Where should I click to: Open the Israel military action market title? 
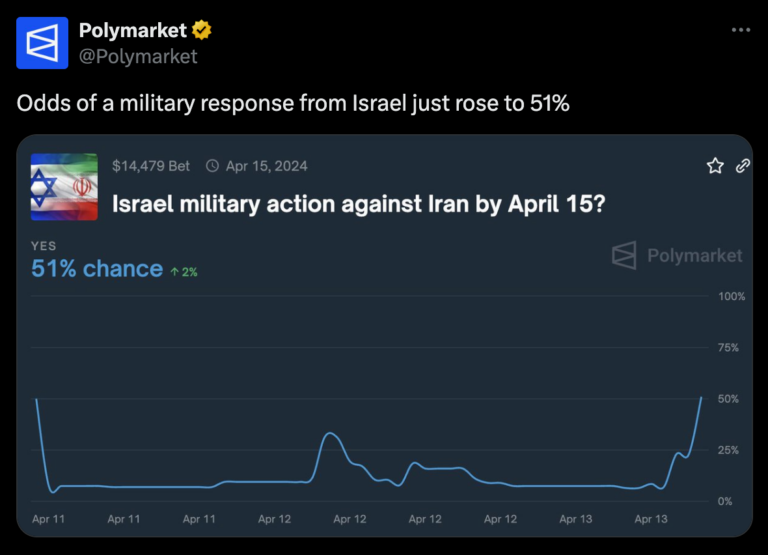[x=355, y=205]
